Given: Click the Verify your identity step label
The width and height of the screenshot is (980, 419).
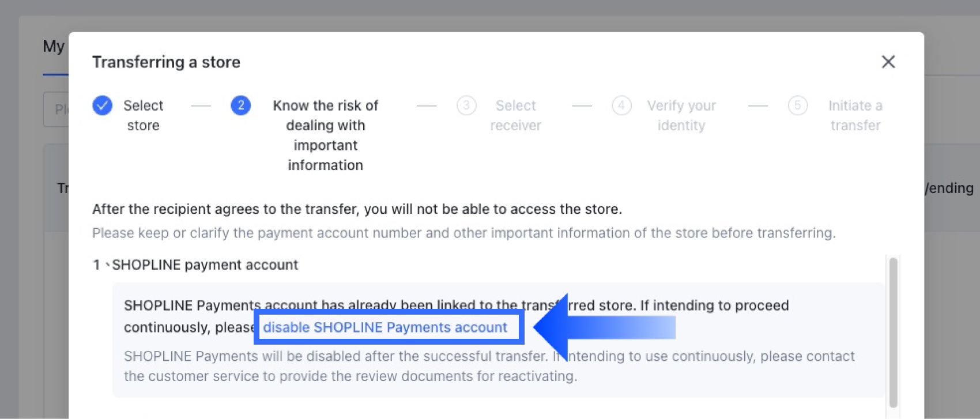Looking at the screenshot, I should tap(681, 115).
